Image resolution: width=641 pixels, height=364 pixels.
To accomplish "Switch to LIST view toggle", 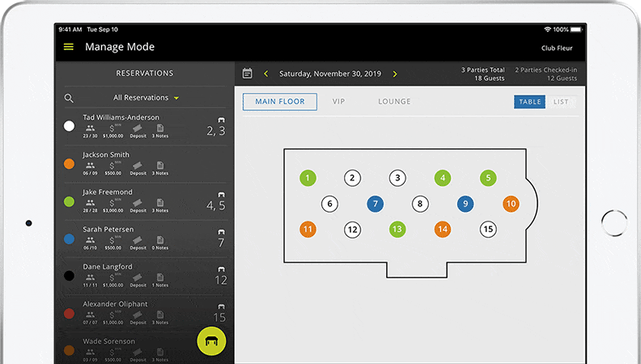I will 561,102.
